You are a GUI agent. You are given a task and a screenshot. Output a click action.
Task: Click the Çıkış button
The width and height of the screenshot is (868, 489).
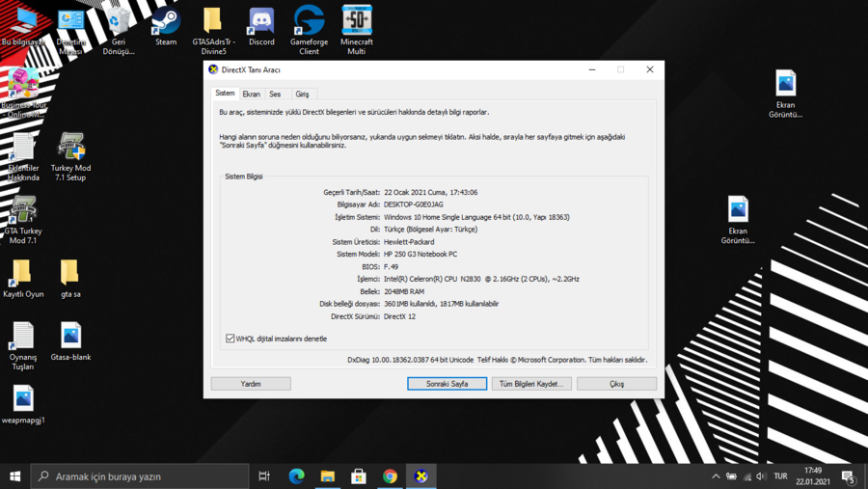[x=616, y=384]
